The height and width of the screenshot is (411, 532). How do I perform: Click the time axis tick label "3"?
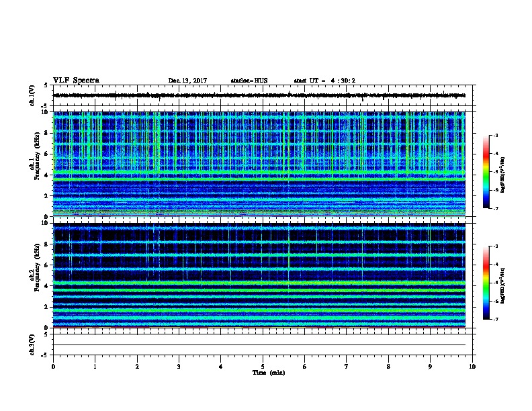click(x=179, y=367)
